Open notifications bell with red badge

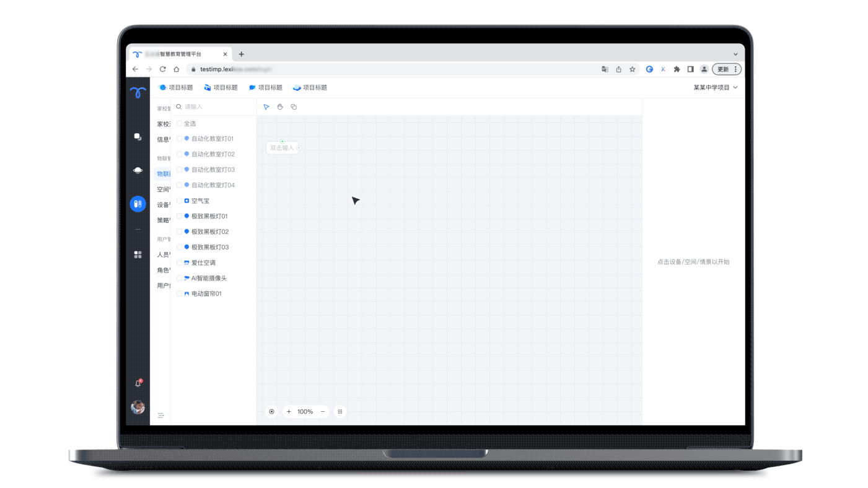(138, 383)
